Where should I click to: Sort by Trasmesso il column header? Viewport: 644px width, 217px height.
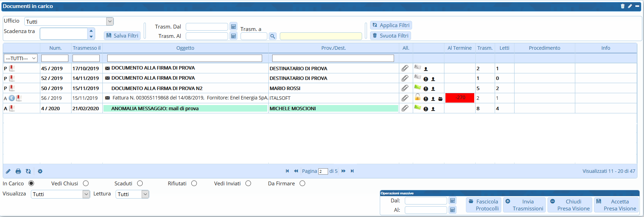coord(86,48)
